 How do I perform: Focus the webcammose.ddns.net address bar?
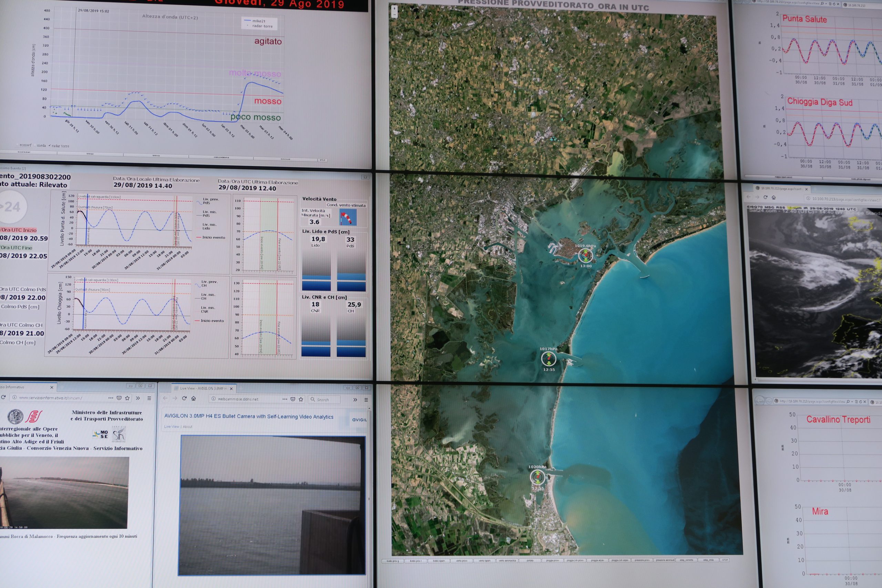tap(249, 399)
